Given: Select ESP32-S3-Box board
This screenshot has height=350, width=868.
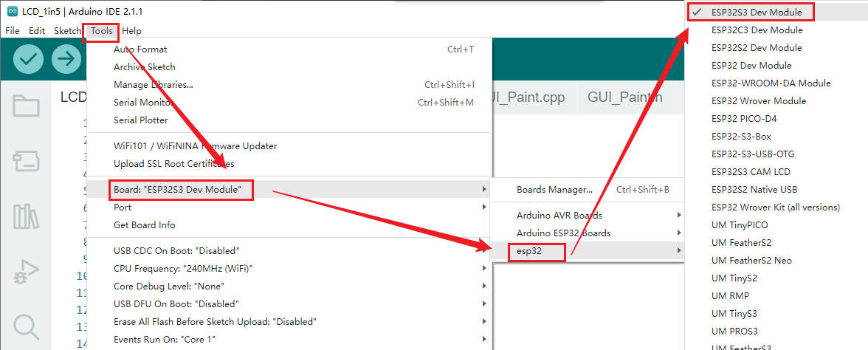Looking at the screenshot, I should pos(776,136).
